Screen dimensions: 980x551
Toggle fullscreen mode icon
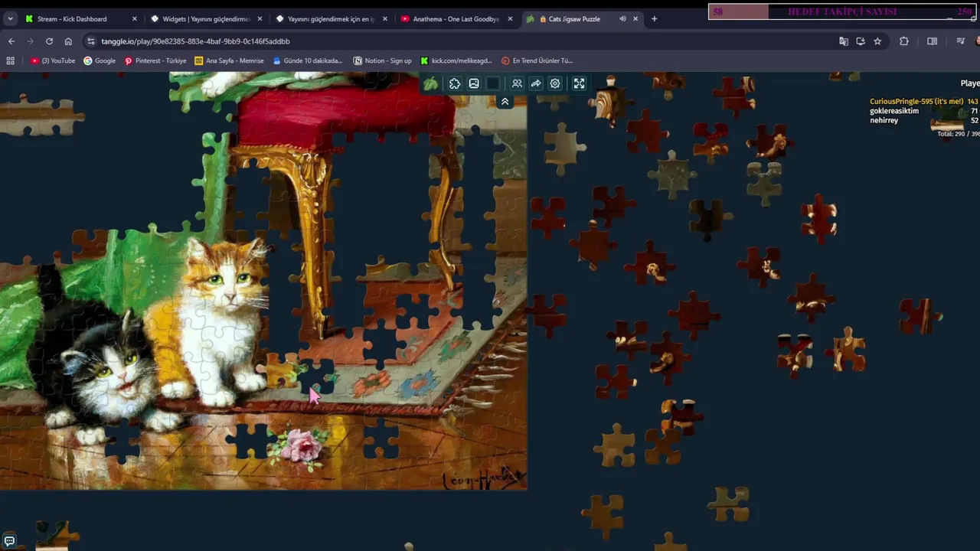click(579, 83)
